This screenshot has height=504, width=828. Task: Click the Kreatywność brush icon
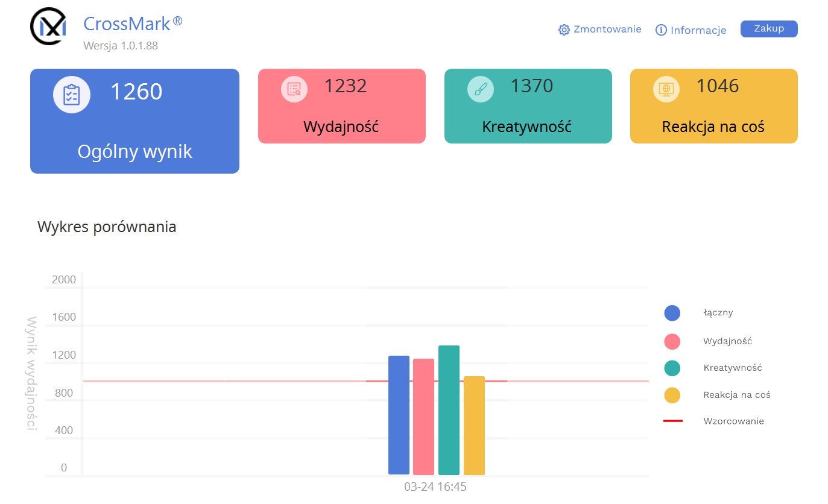click(x=481, y=89)
